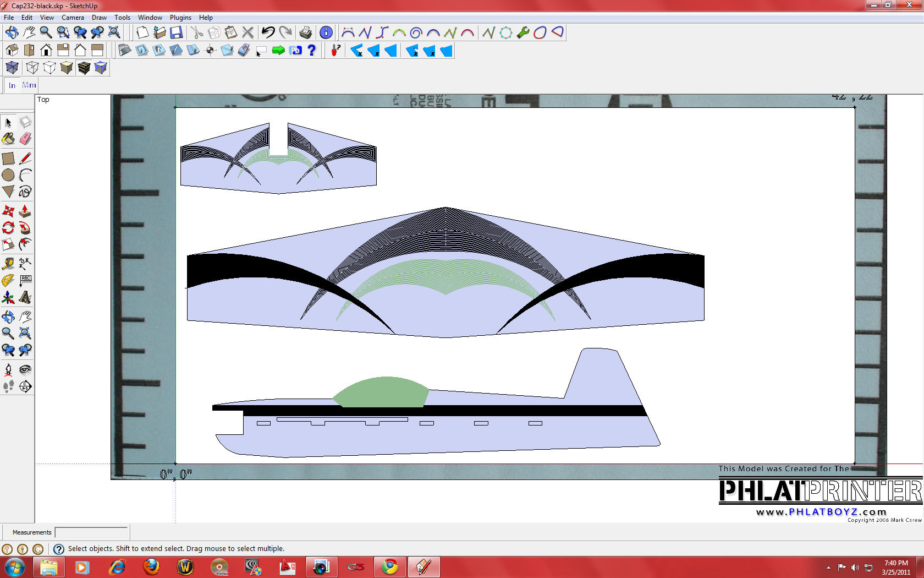Switch units to Mm
The width and height of the screenshot is (924, 578).
tap(29, 85)
